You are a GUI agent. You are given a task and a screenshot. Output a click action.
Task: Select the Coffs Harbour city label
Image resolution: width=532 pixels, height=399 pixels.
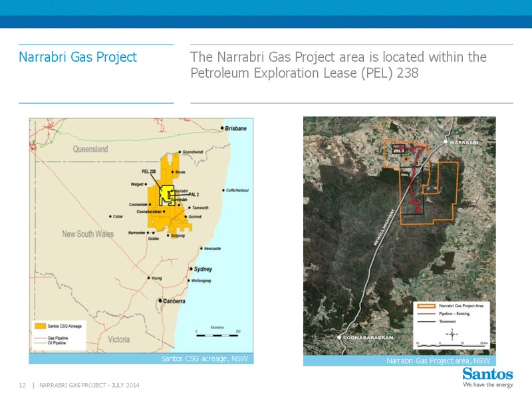pos(237,190)
